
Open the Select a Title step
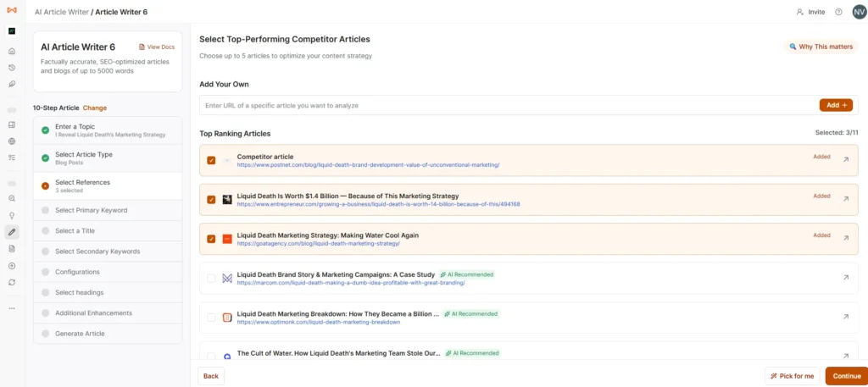click(108, 230)
